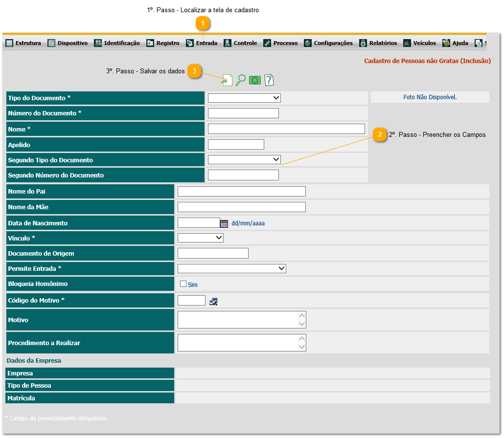Open the calendar picker for Data de Nascimento
504x438 pixels.
(x=224, y=223)
